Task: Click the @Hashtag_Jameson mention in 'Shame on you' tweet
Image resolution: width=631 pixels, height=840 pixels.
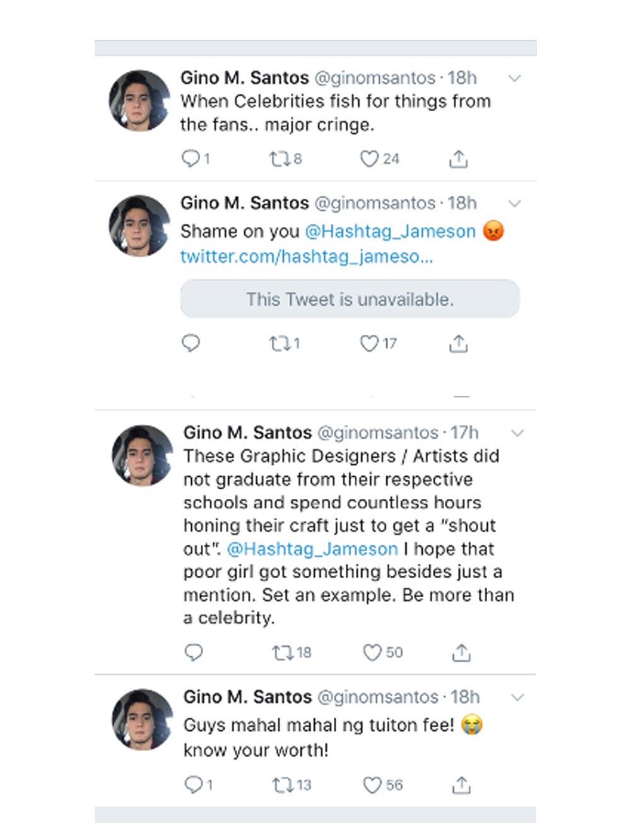Action: (x=390, y=231)
